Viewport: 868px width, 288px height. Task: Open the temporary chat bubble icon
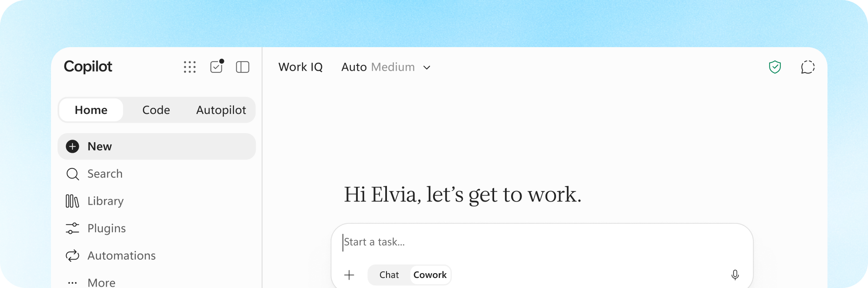(808, 67)
